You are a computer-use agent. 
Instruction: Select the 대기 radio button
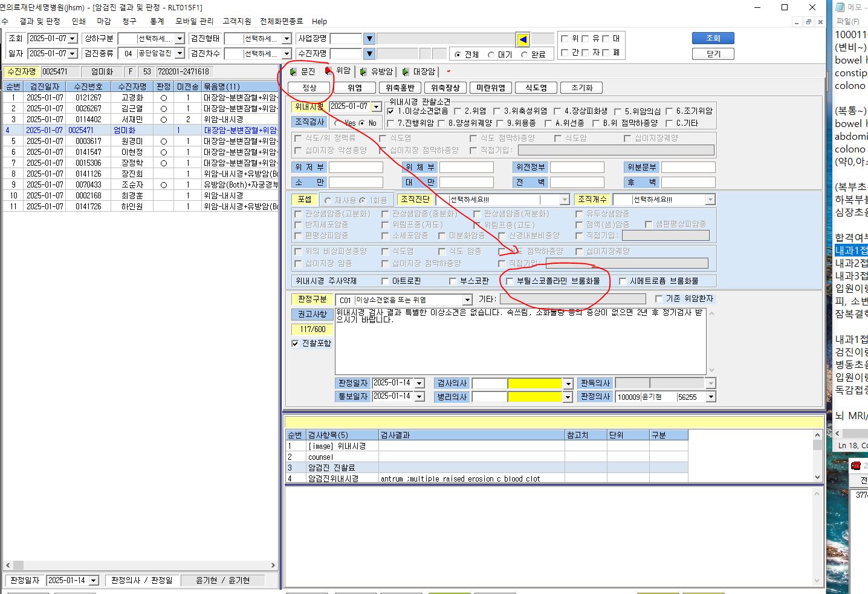(x=491, y=54)
